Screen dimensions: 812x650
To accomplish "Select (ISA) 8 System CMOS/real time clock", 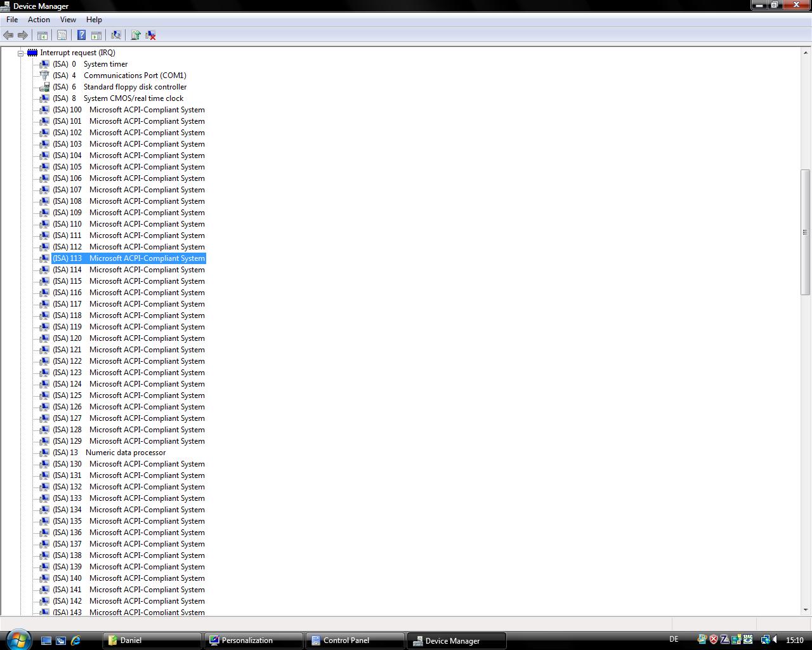I will 118,98.
